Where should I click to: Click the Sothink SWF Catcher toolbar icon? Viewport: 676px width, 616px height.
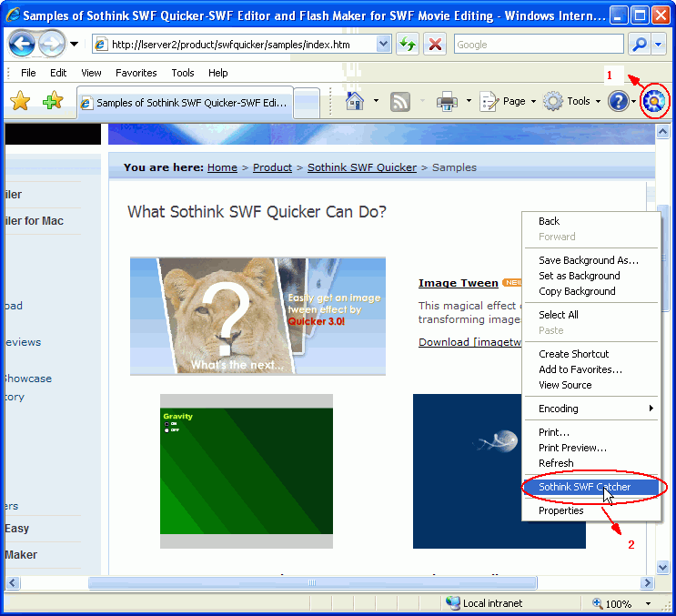pyautogui.click(x=654, y=102)
